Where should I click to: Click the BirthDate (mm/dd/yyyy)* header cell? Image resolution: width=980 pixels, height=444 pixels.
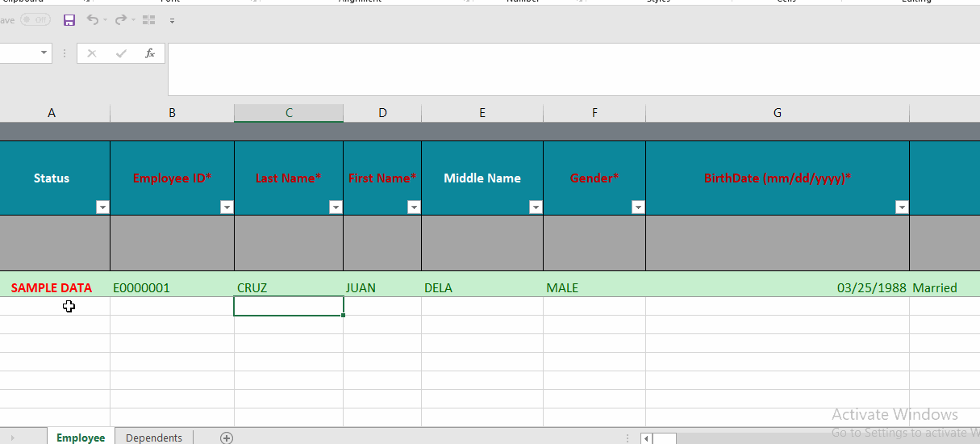point(778,178)
